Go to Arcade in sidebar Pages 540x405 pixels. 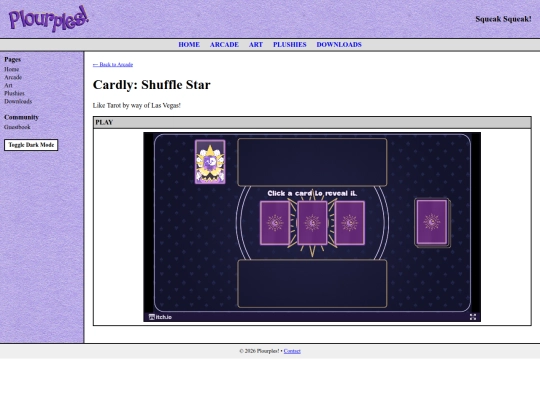click(13, 77)
